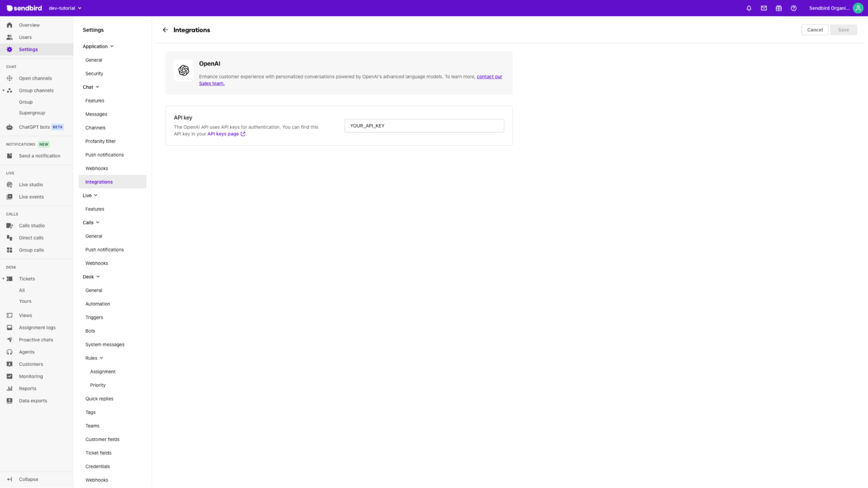Open Triggers under Desk settings
This screenshot has height=488, width=868.
[x=94, y=318]
